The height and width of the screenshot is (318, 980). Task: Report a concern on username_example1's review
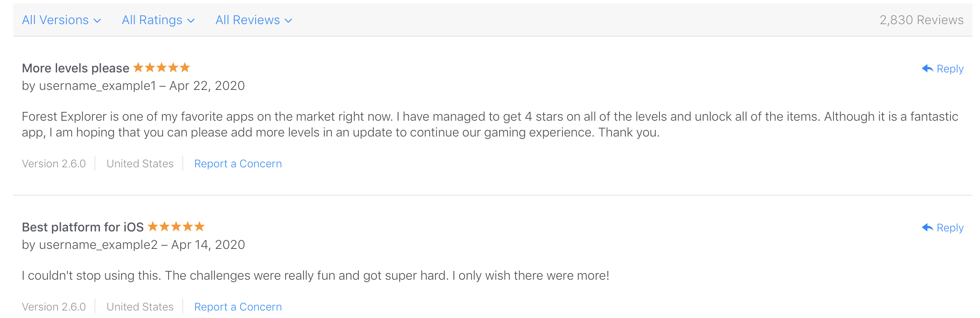click(238, 164)
